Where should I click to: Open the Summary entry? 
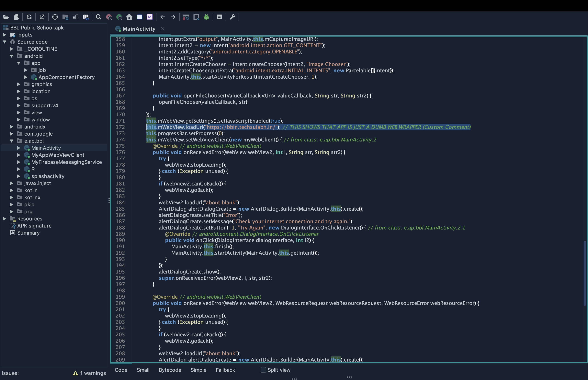[28, 233]
